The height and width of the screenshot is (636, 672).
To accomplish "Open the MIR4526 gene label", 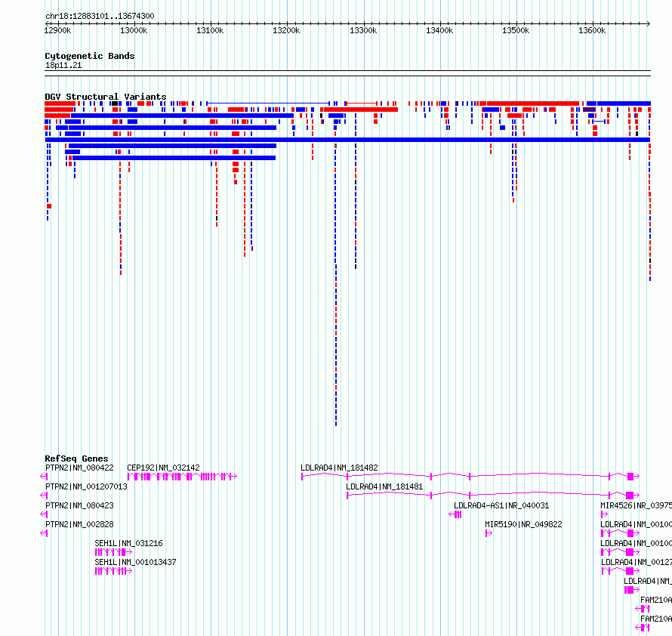I will 636,505.
